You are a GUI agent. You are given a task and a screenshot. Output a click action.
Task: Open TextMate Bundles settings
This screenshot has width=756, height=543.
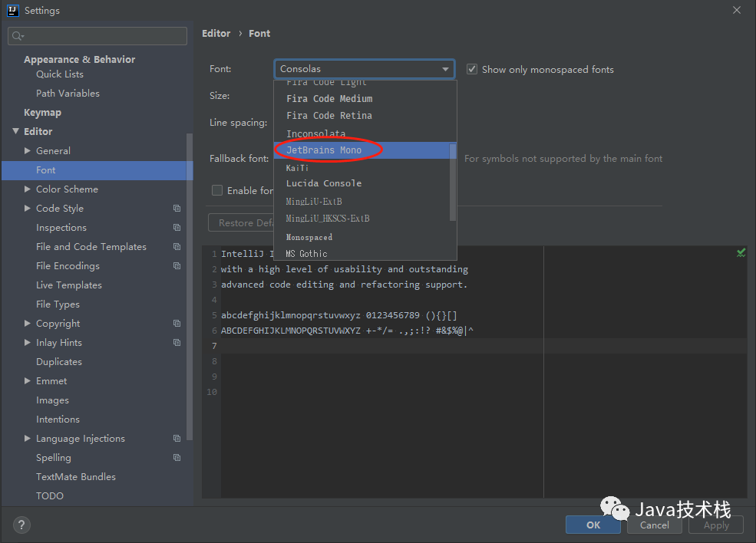click(x=76, y=476)
